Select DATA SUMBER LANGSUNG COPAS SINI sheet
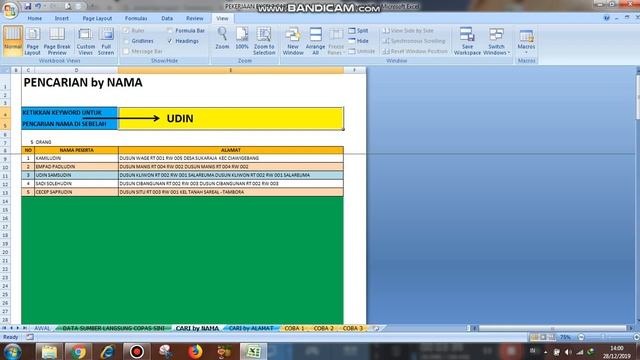Screen dimensions: 640x360 [x=113, y=328]
